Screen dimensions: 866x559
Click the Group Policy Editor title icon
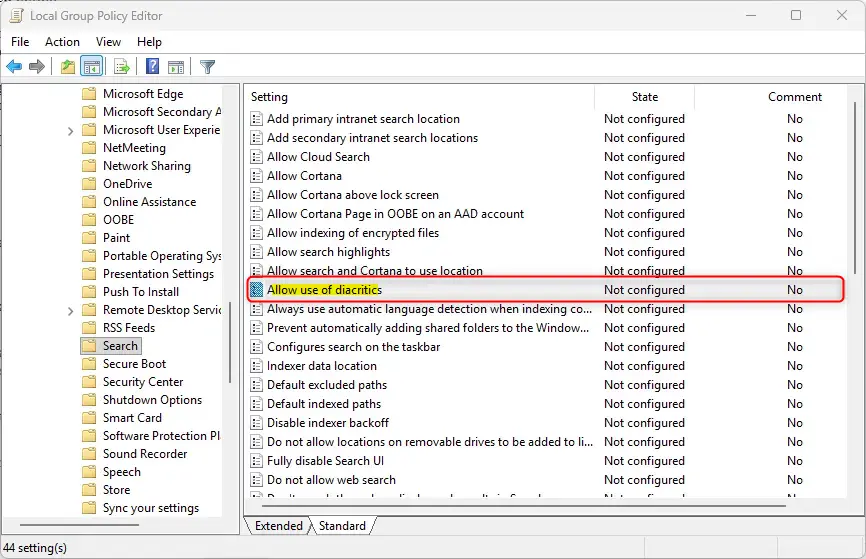click(17, 15)
